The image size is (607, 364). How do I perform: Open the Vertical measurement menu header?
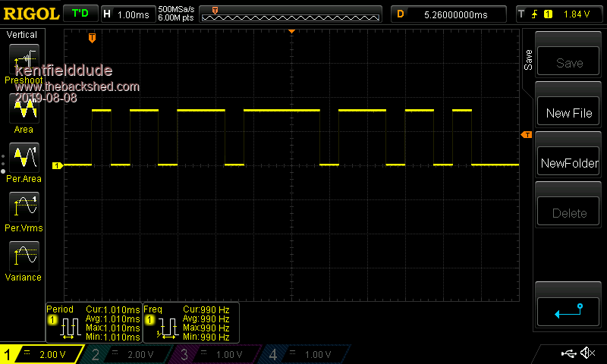click(x=22, y=35)
